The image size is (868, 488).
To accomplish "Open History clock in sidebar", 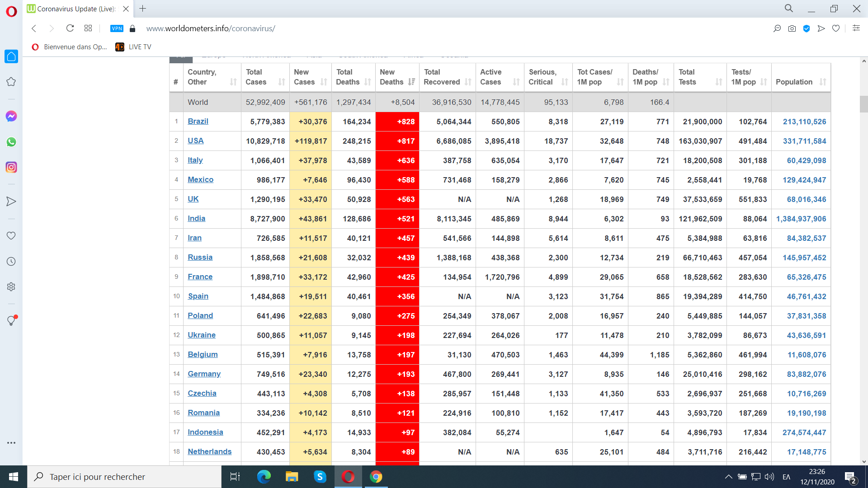I will coord(11,261).
